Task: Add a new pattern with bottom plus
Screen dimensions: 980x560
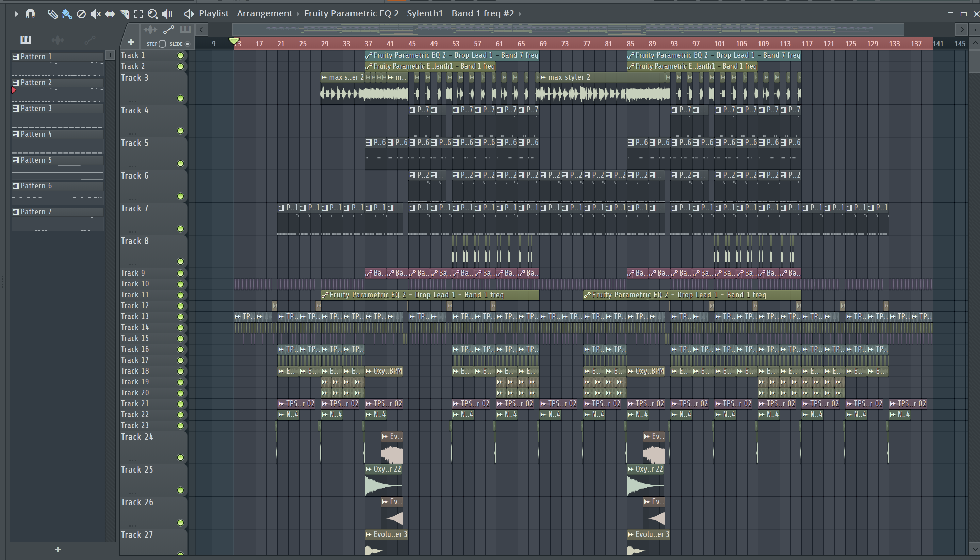Action: click(58, 549)
